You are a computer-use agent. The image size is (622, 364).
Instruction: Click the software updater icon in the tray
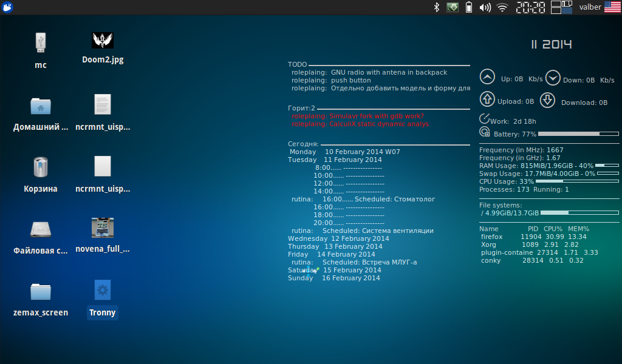pyautogui.click(x=452, y=7)
